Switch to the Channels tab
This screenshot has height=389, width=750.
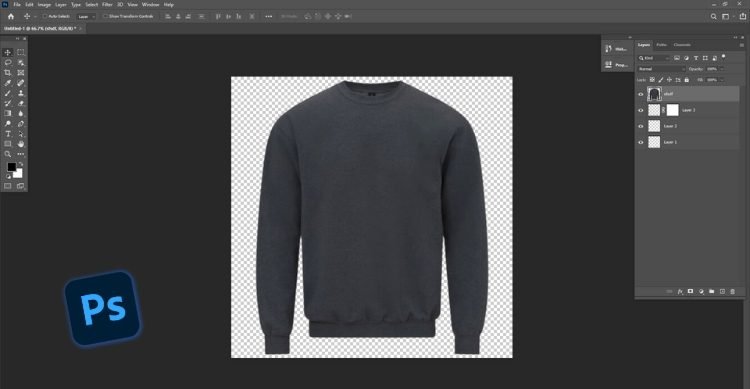click(682, 45)
